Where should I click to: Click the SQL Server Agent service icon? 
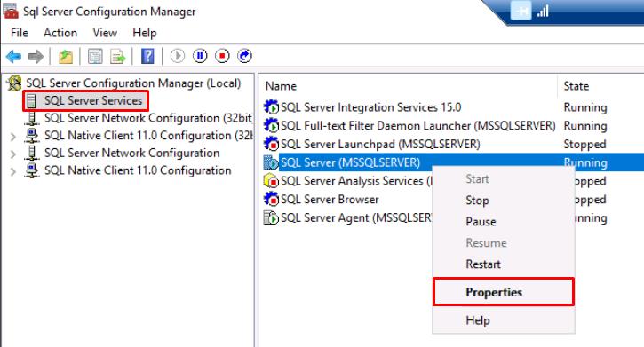click(271, 217)
